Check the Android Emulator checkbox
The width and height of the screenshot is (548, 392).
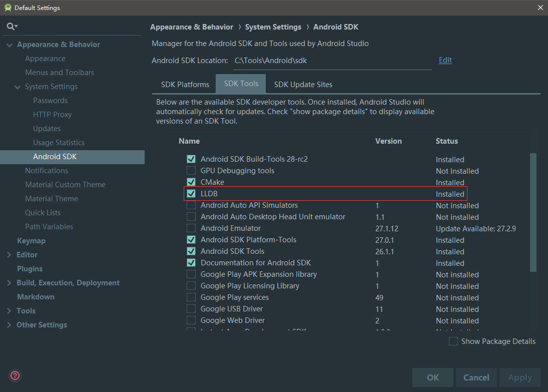[191, 228]
